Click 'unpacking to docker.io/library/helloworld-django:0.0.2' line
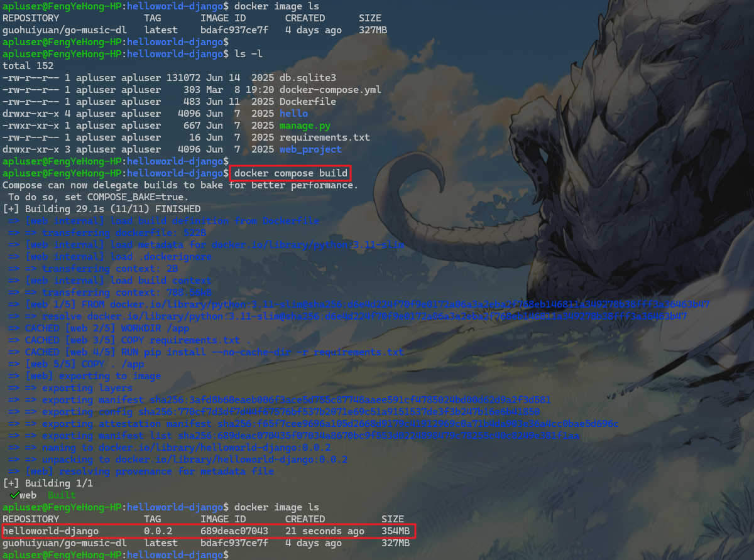This screenshot has width=754, height=560. (x=178, y=460)
